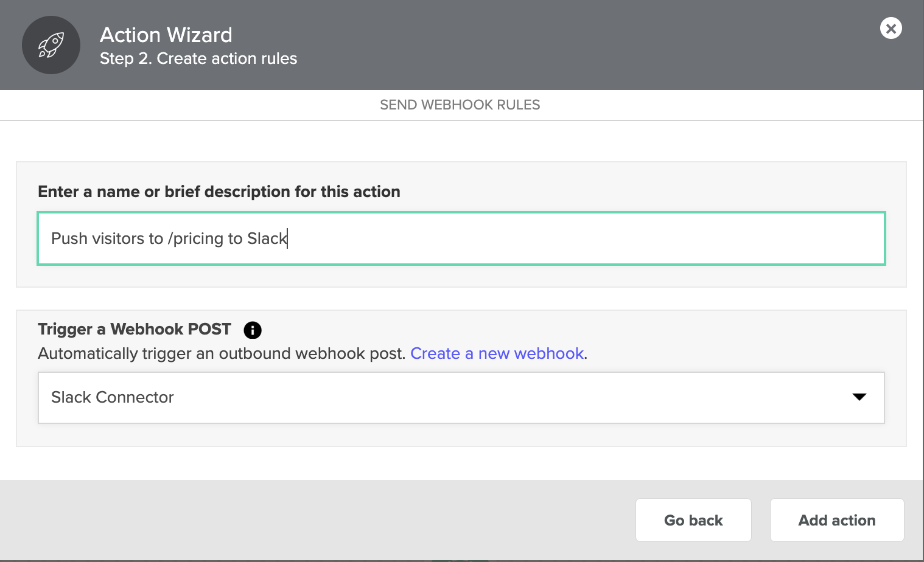Follow the Create a new webhook link

click(497, 353)
